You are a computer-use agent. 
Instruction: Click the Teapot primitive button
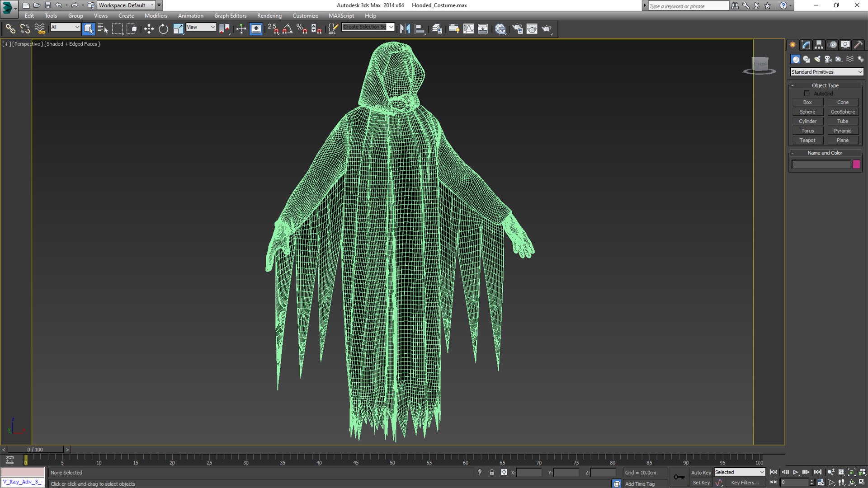(x=807, y=141)
